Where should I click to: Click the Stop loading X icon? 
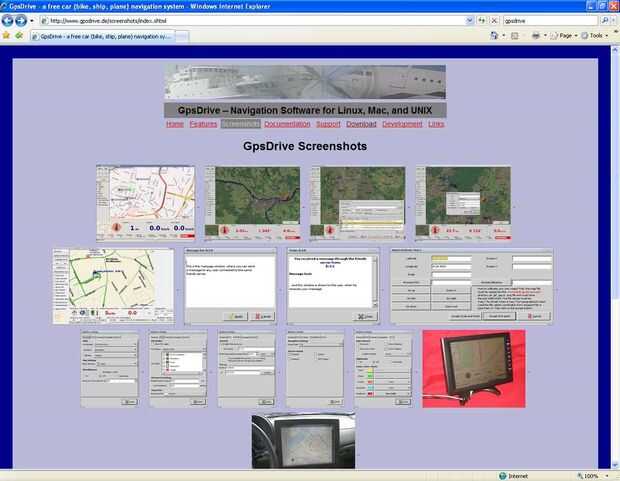[494, 21]
